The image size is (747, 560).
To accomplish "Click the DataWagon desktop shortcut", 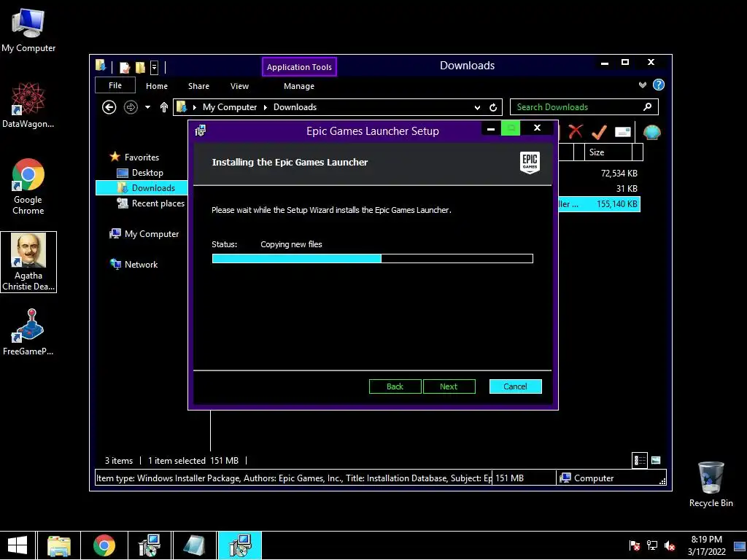I will click(28, 105).
